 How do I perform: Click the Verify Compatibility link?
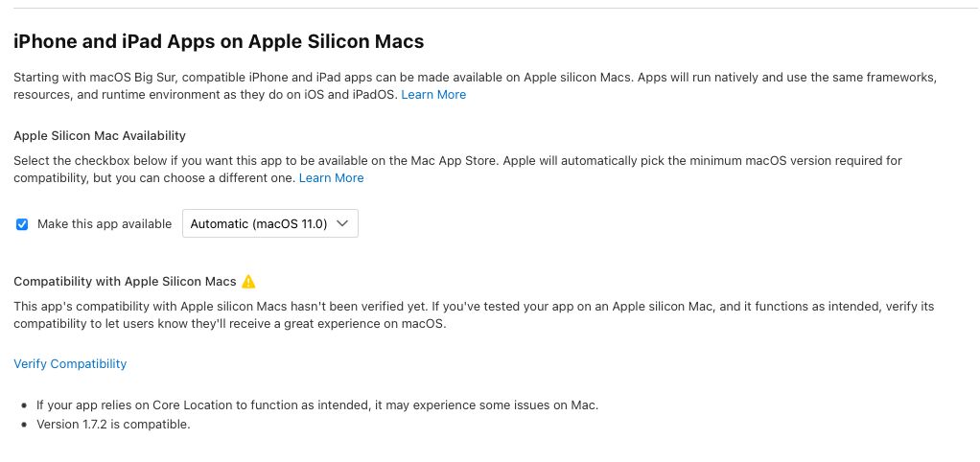tap(70, 364)
